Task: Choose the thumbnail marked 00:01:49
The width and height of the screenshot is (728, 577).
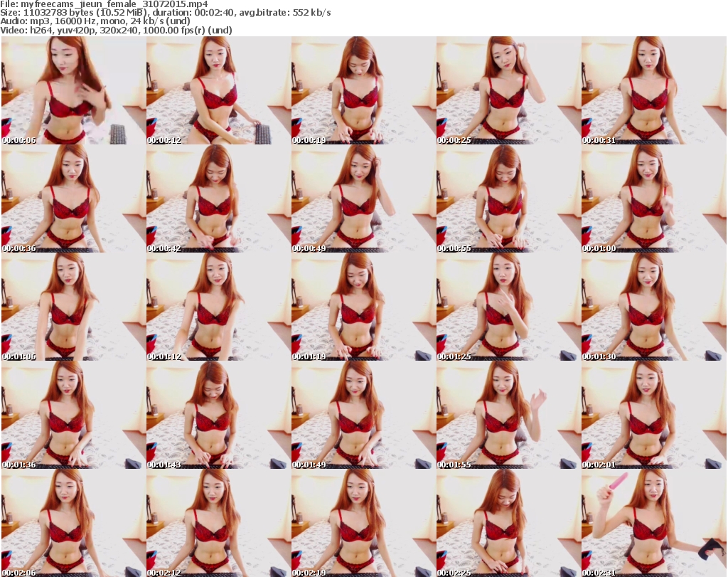Action: click(x=363, y=415)
